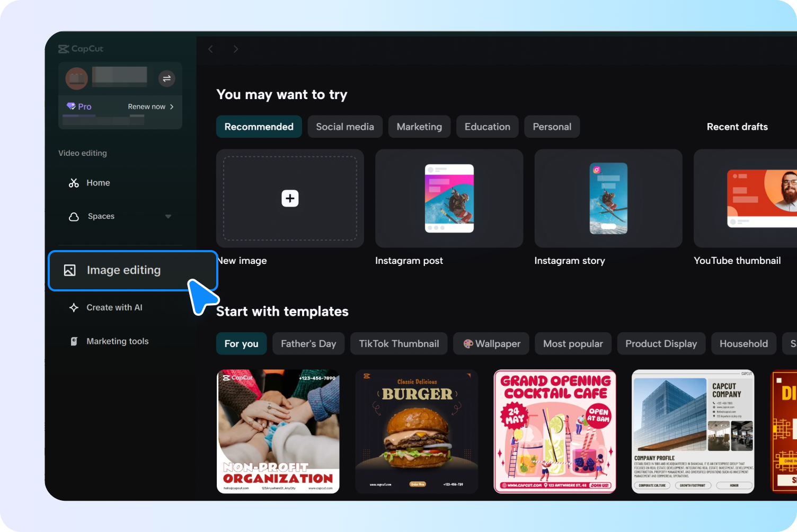Click the Instagram story label
Viewport: 797px width, 532px height.
tap(570, 261)
